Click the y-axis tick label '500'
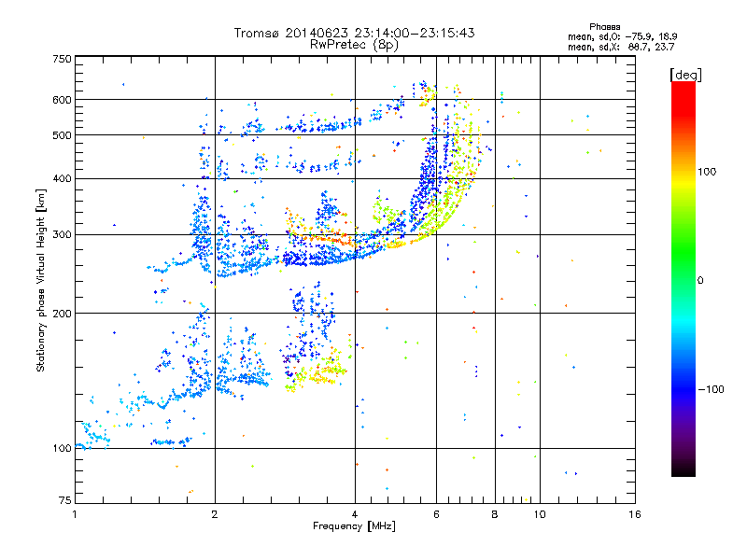This screenshot has width=747, height=560. point(63,135)
